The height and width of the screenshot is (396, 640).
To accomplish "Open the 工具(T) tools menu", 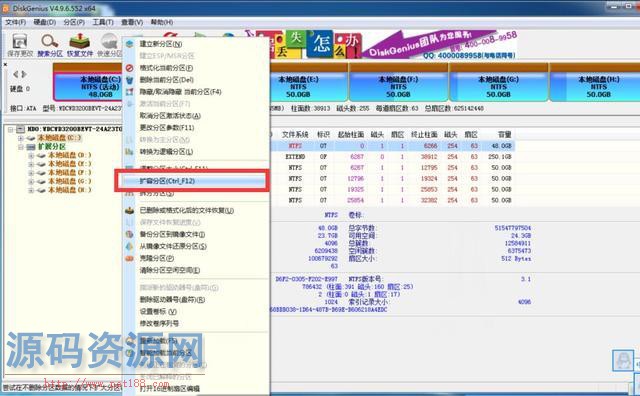I will [102, 22].
